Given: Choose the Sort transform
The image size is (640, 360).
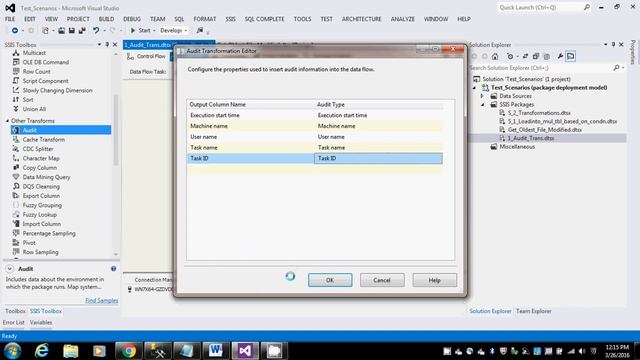Looking at the screenshot, I should coord(28,100).
